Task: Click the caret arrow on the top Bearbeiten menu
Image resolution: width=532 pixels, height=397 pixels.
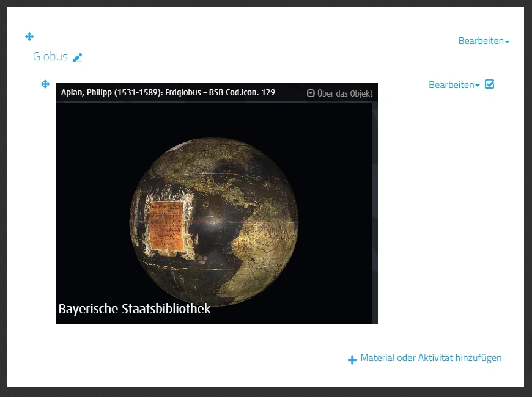Action: (508, 42)
